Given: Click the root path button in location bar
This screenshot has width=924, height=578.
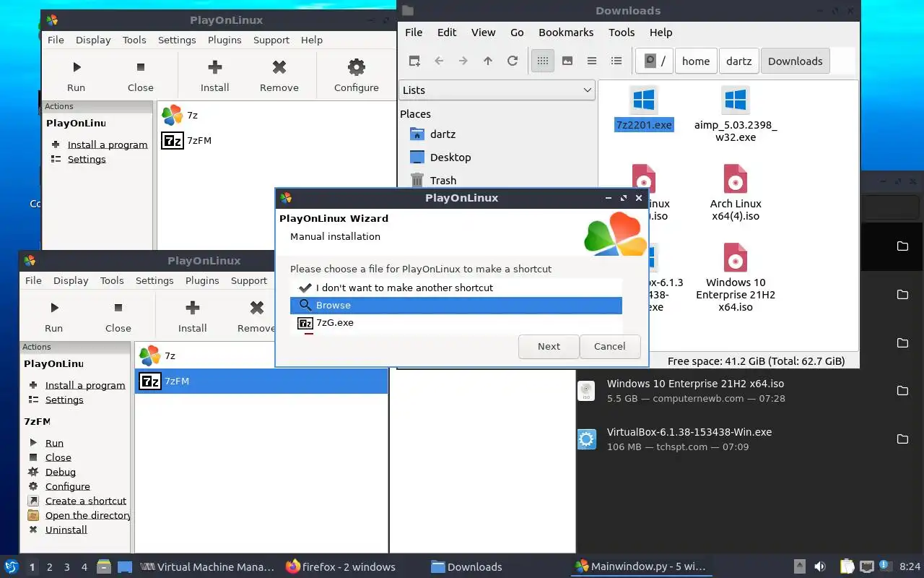Looking at the screenshot, I should [x=655, y=61].
